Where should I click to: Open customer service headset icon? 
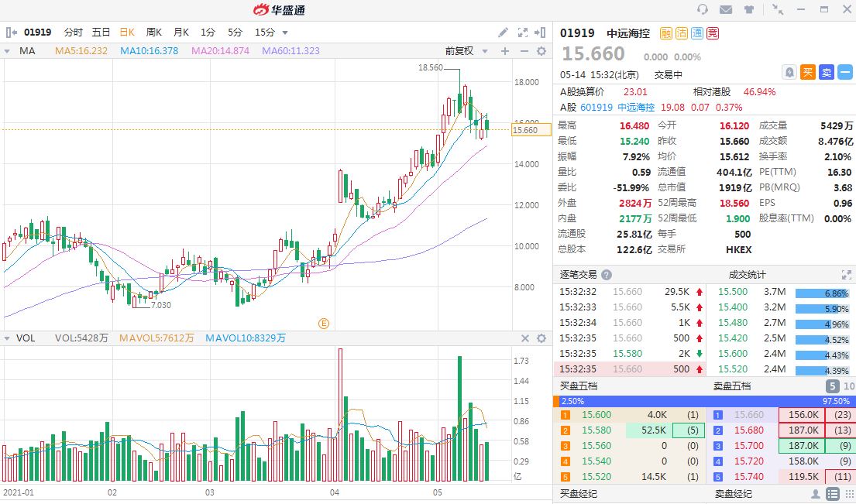point(703,9)
